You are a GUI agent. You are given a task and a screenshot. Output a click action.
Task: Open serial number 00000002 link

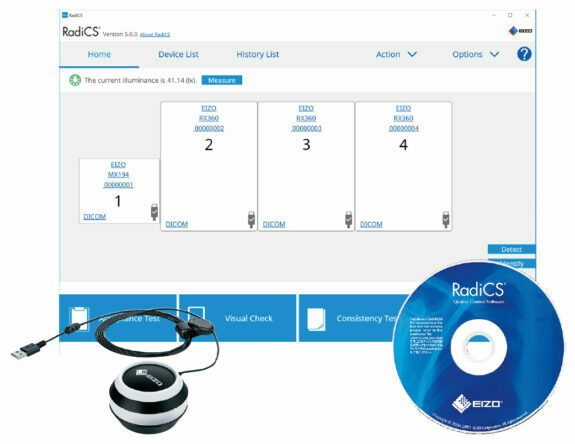(209, 128)
